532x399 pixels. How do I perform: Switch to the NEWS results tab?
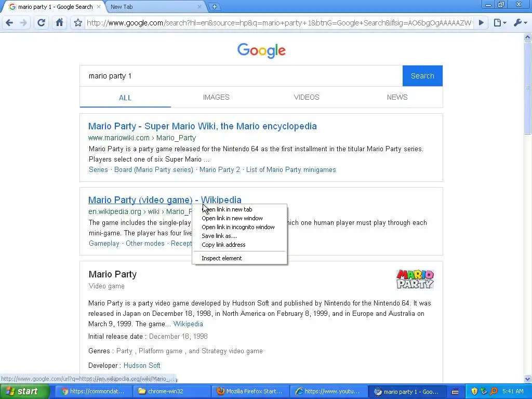tap(397, 97)
